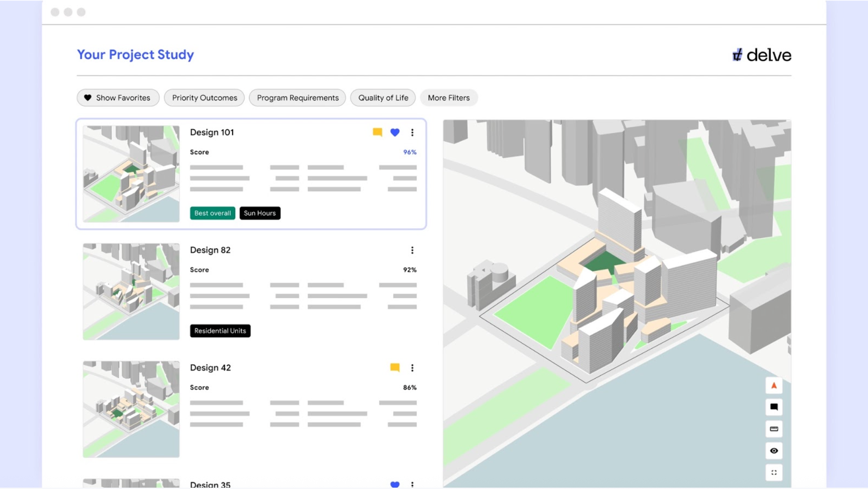This screenshot has width=868, height=489.
Task: Click the north compass arrow icon
Action: tap(774, 386)
